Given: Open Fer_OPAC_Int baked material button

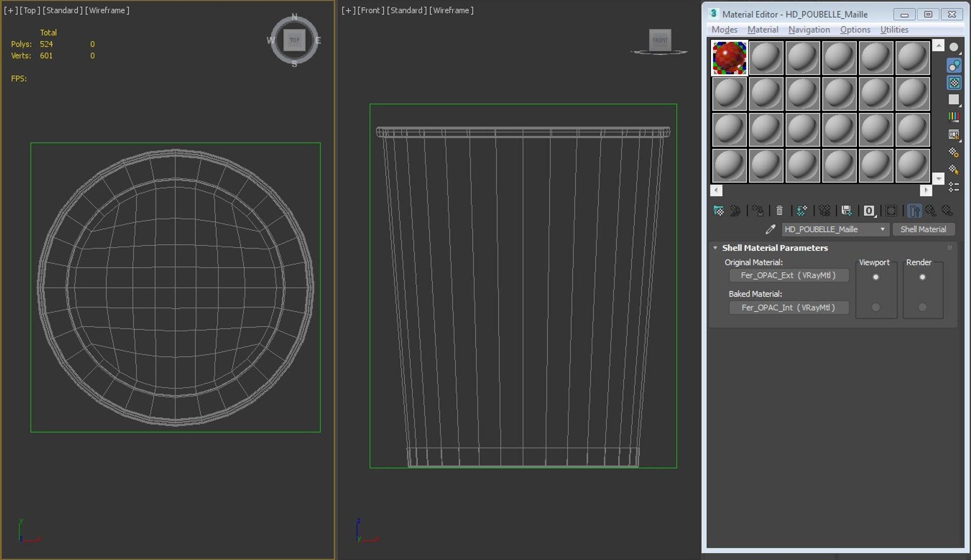Looking at the screenshot, I should (x=789, y=307).
